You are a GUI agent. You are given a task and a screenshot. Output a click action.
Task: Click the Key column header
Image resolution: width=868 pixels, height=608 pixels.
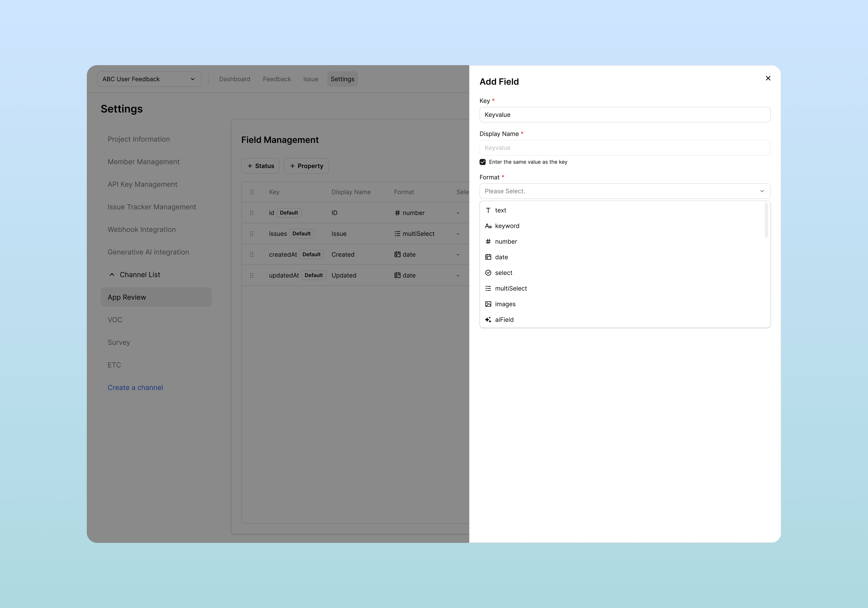click(274, 192)
